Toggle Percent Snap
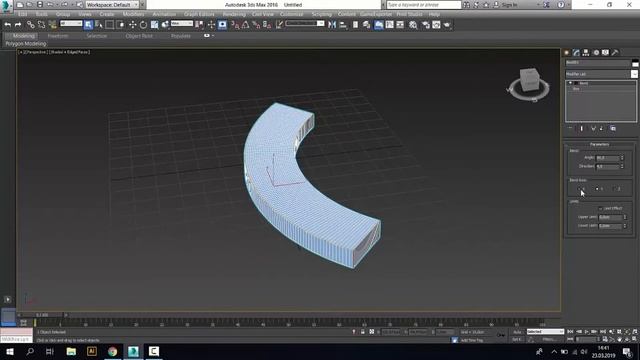The height and width of the screenshot is (360, 640). (x=256, y=25)
